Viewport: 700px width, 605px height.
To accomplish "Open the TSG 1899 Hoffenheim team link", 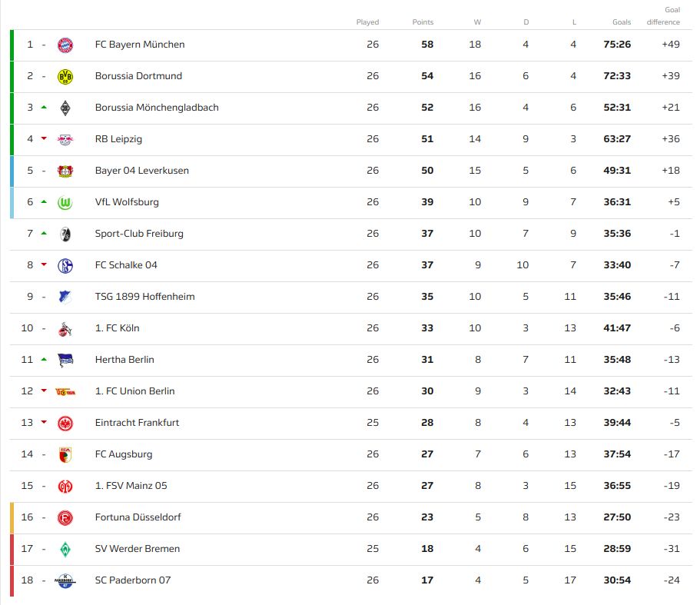I will pyautogui.click(x=144, y=297).
